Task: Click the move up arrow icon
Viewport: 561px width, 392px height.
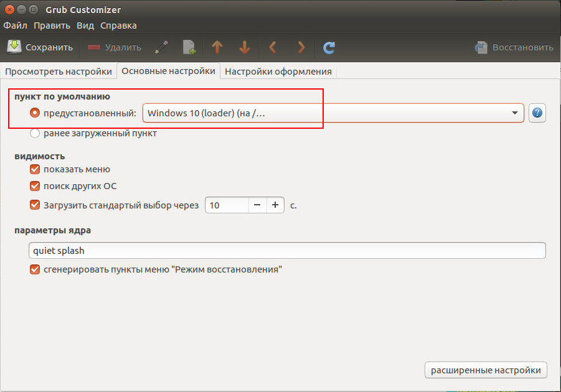Action: [217, 47]
